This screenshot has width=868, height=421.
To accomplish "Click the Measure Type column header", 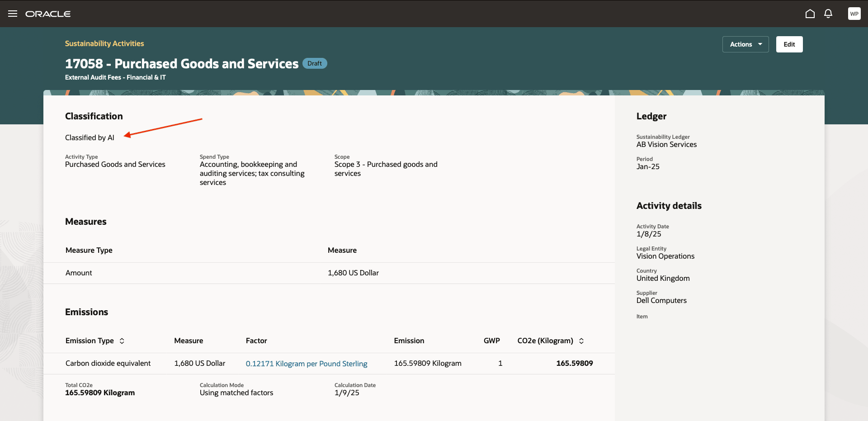I will (89, 250).
